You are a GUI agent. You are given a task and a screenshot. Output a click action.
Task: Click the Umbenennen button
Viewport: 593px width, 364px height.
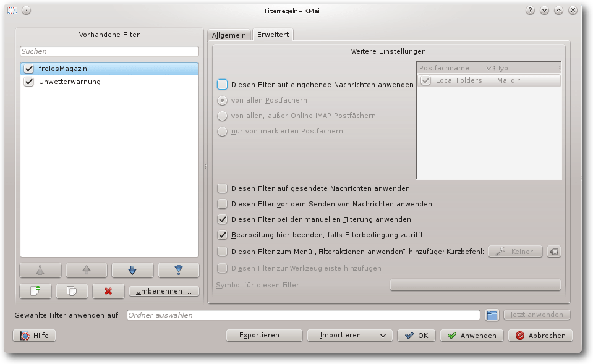[x=164, y=290]
